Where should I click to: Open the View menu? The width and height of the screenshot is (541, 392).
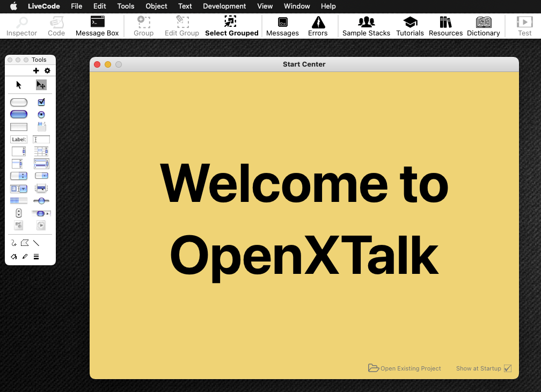pos(265,6)
